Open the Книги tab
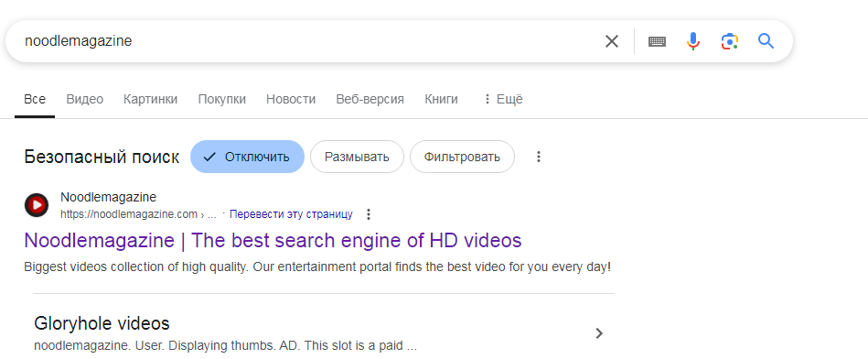This screenshot has height=359, width=868. pyautogui.click(x=441, y=99)
